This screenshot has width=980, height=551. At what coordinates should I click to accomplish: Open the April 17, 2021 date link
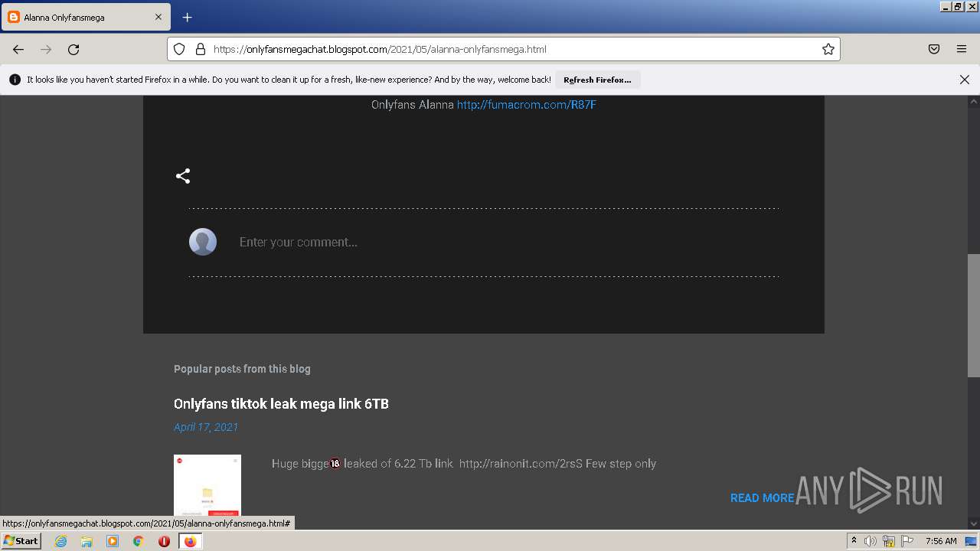click(206, 427)
